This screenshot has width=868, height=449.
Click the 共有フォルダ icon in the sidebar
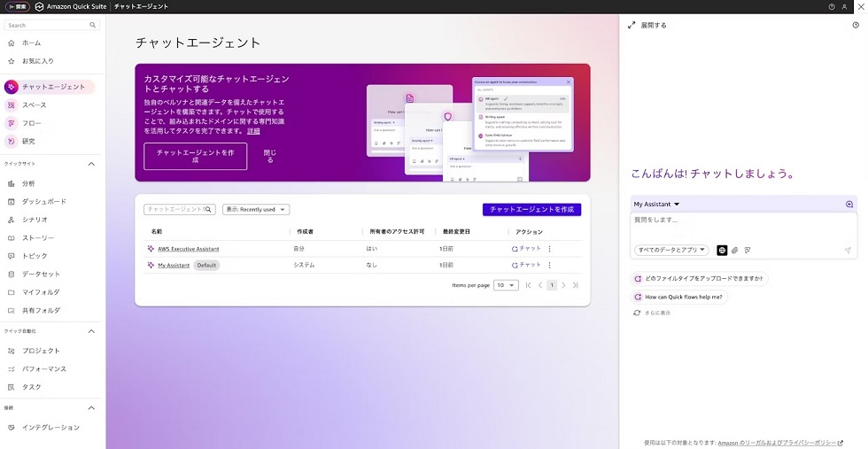(11, 311)
